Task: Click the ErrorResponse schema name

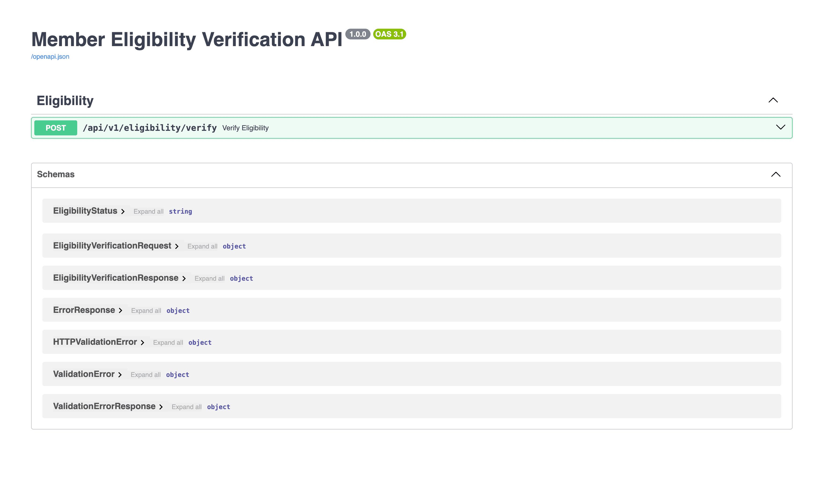Action: click(x=84, y=310)
